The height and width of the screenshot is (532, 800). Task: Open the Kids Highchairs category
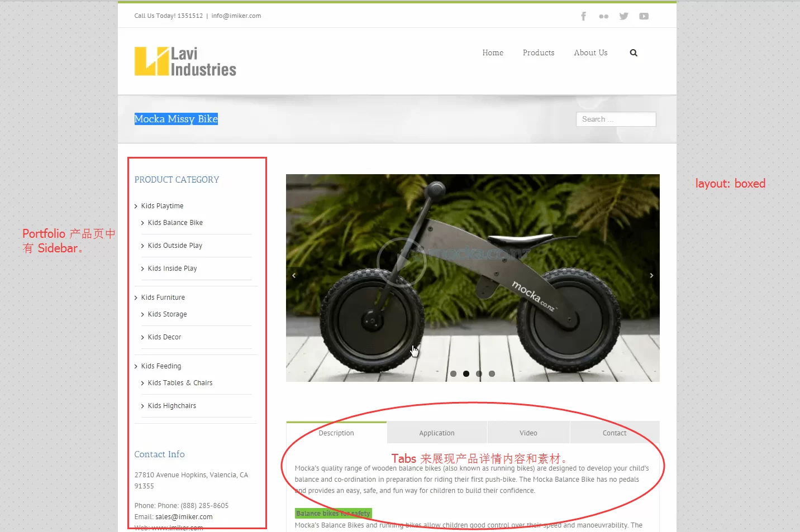click(x=172, y=406)
